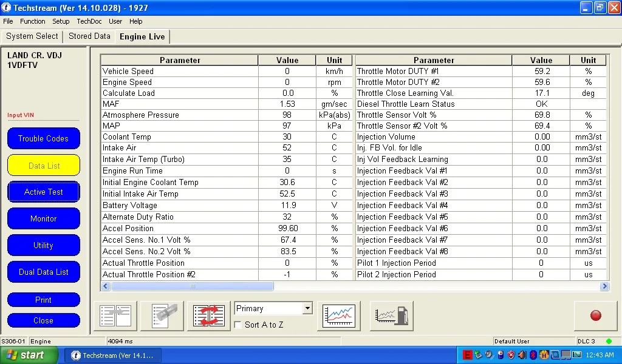Click the scrollbar left arrow
This screenshot has height=364, width=622.
click(106, 286)
